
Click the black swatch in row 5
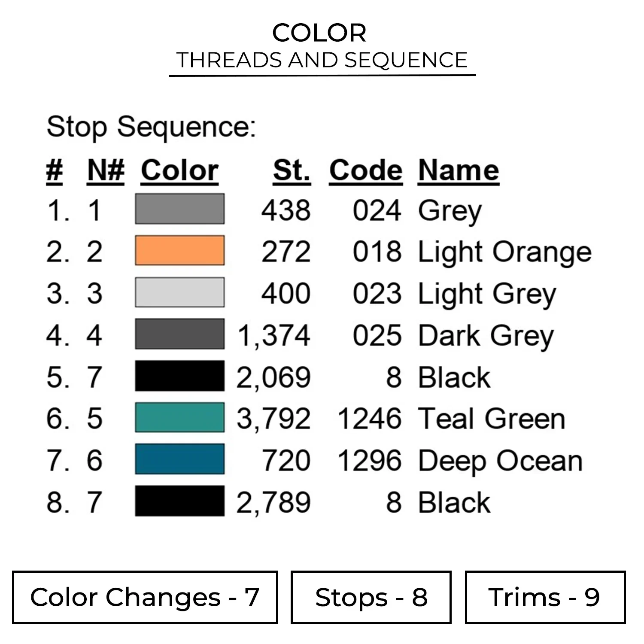[179, 376]
